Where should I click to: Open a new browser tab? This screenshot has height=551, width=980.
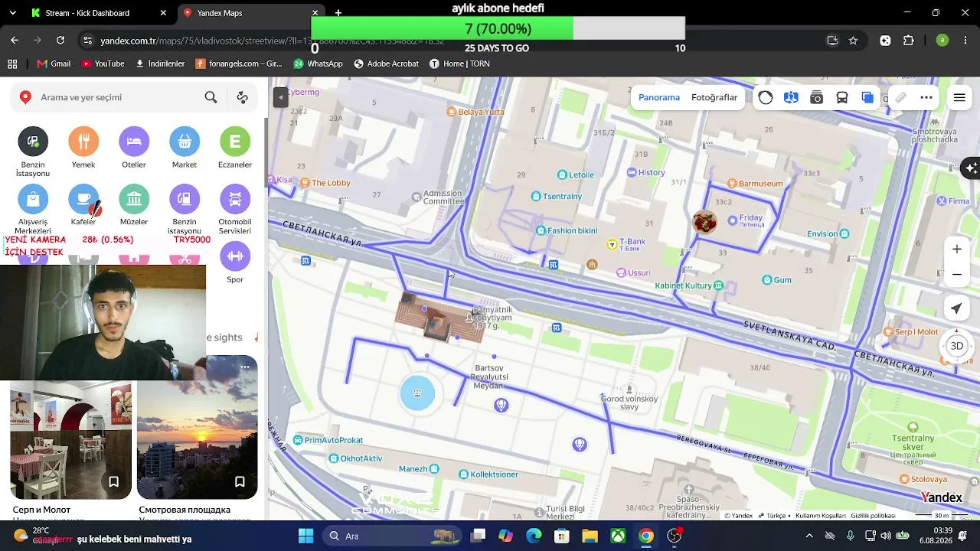(338, 13)
